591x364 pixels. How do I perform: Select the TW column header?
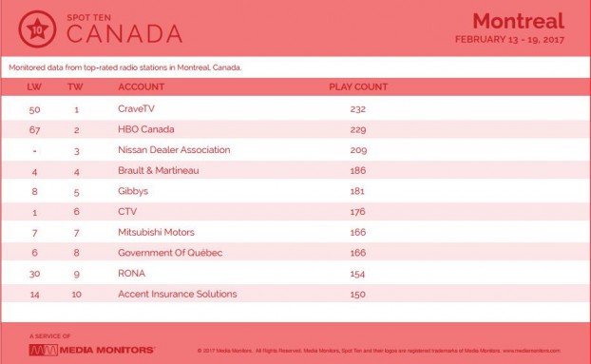click(75, 87)
